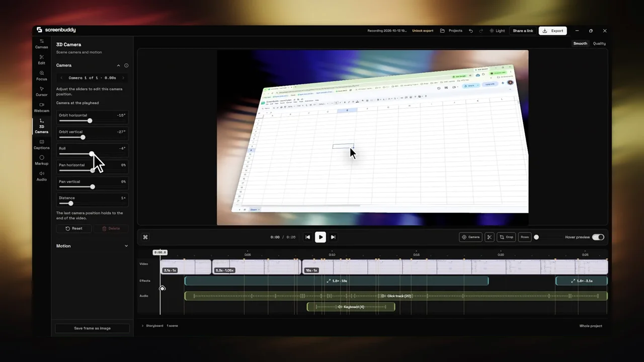Image resolution: width=644 pixels, height=362 pixels.
Task: Reset the camera position
Action: point(73,228)
